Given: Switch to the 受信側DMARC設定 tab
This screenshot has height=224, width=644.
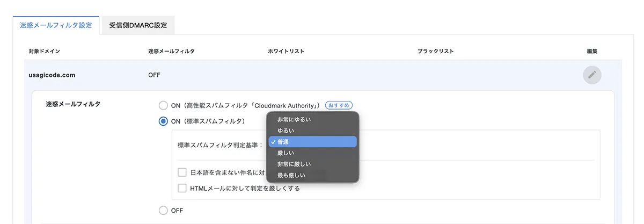Looking at the screenshot, I should pos(138,25).
